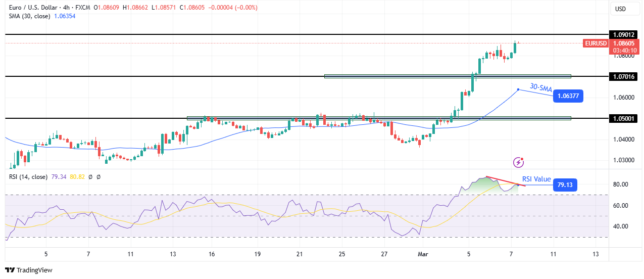The height and width of the screenshot is (279, 644).
Task: Select the lower rectangle zone near 1.05001
Action: [x=379, y=118]
